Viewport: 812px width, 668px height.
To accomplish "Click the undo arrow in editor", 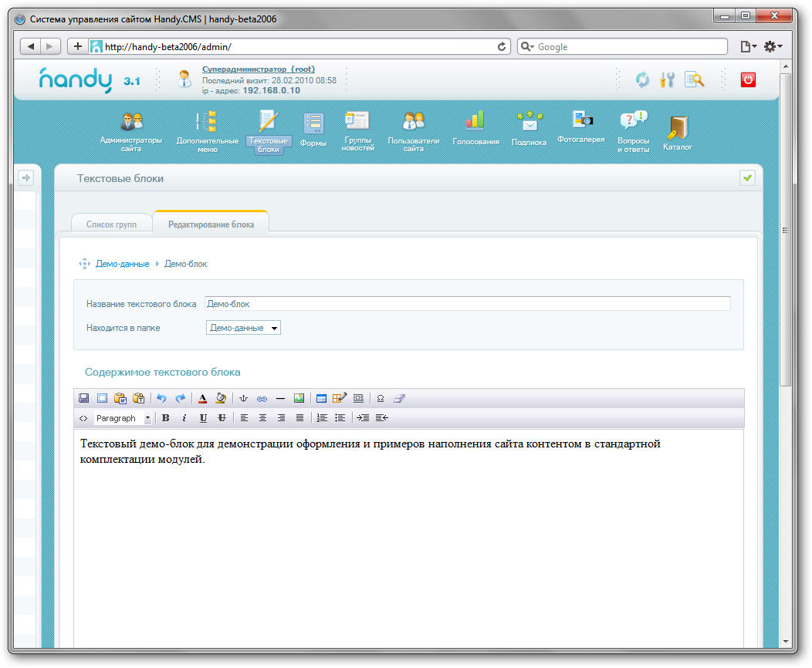I will coord(161,399).
